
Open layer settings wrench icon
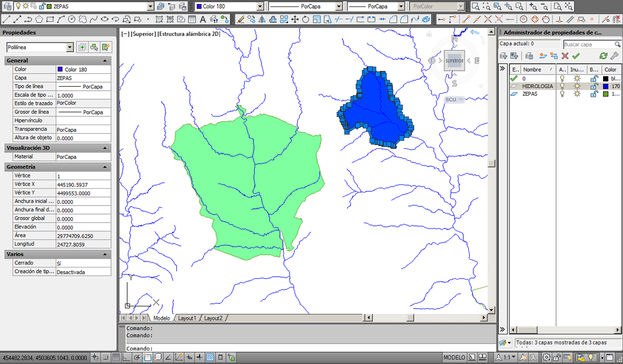(614, 56)
